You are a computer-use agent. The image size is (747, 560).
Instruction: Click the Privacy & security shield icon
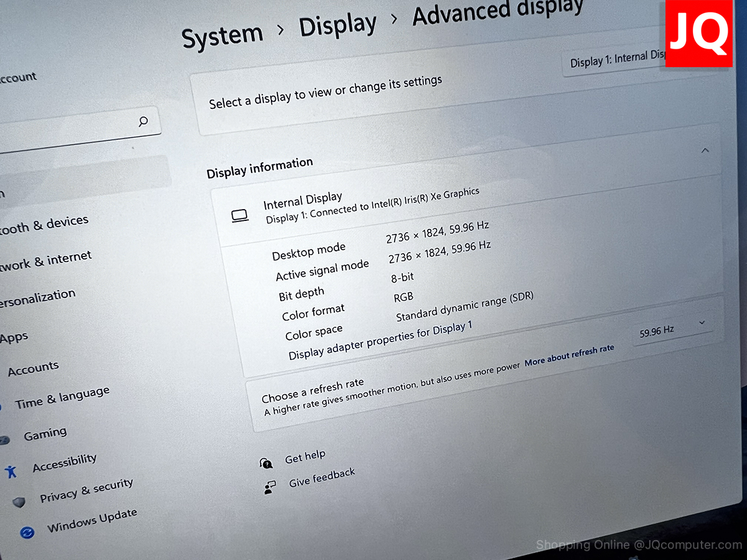19,502
